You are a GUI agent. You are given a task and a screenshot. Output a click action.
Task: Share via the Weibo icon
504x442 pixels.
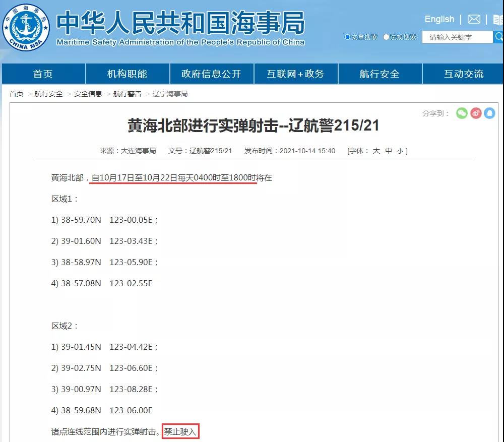(476, 113)
